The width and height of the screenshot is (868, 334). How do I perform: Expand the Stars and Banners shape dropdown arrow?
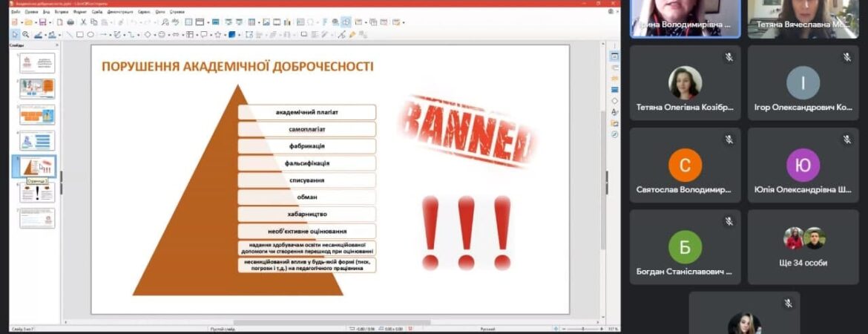pyautogui.click(x=224, y=34)
